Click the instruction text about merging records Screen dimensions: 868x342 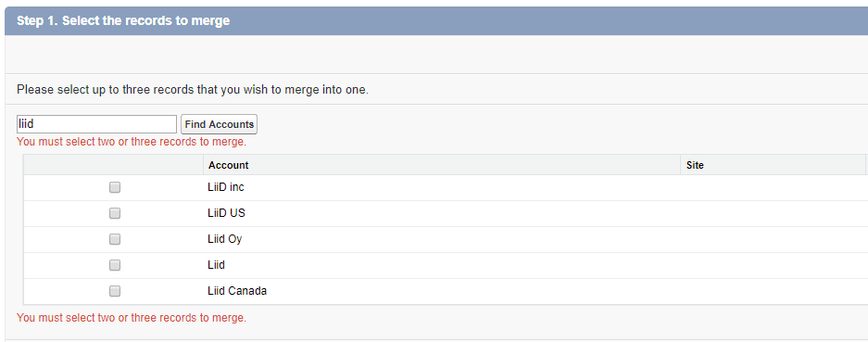point(193,89)
